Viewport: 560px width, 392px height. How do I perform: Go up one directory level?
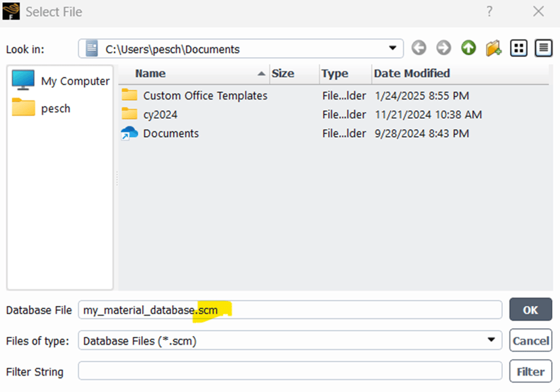(x=468, y=48)
